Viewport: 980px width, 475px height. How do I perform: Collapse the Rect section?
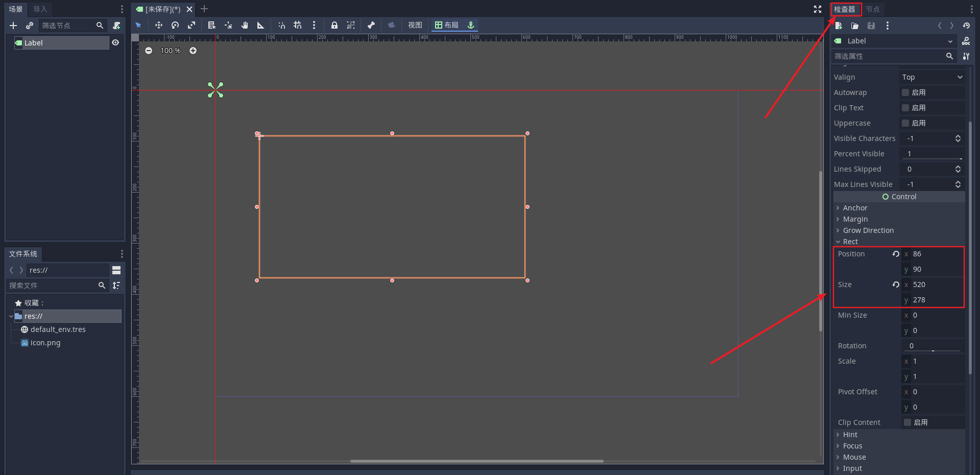899,242
